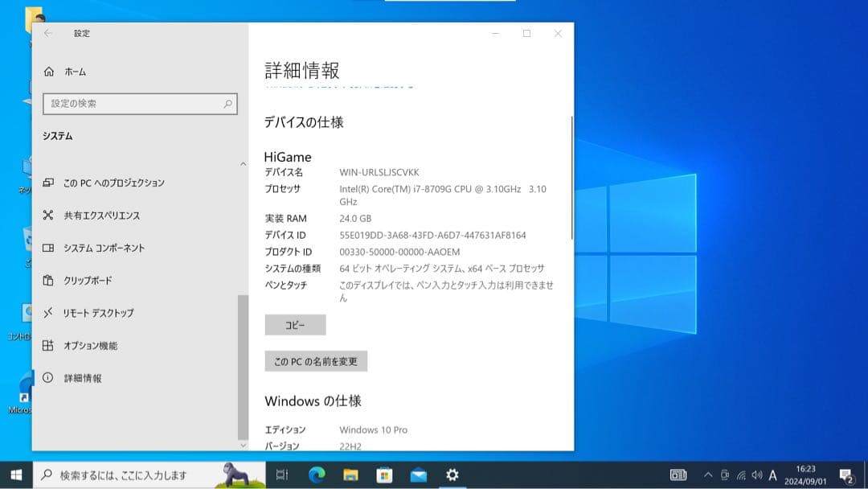Open Task View on the taskbar
Screen dimensions: 868x489
(281, 475)
